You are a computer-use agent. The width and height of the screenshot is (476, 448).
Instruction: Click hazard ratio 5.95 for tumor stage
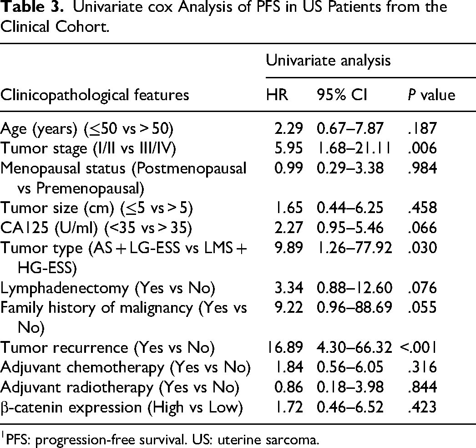point(289,148)
